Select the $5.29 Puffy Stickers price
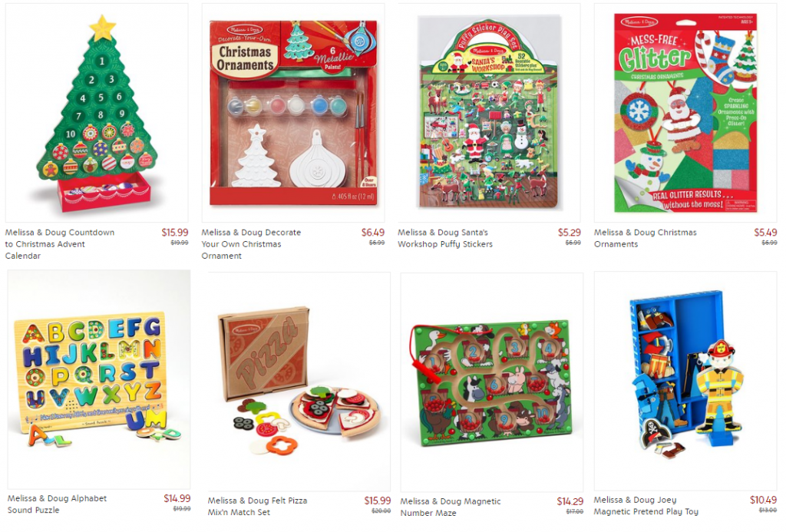The height and width of the screenshot is (532, 786). [570, 232]
